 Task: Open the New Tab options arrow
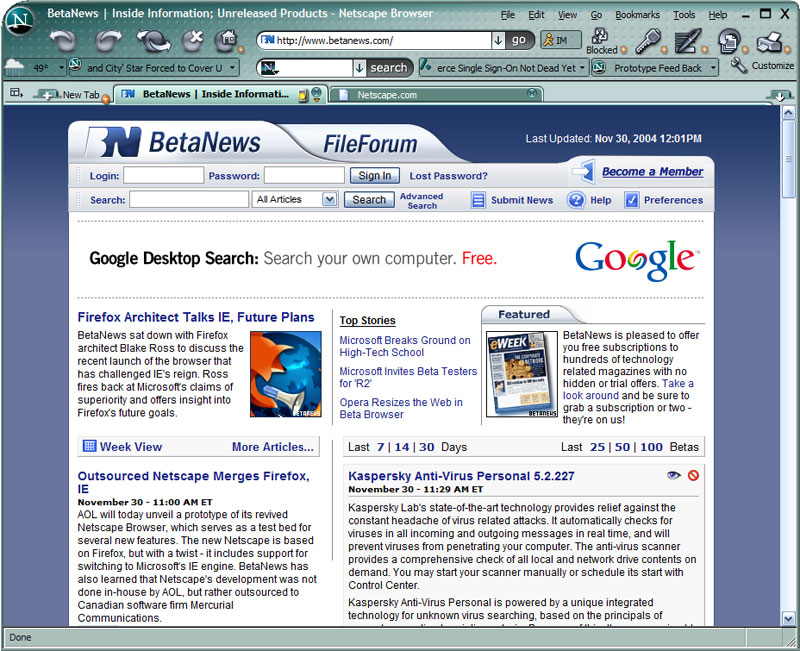point(106,99)
